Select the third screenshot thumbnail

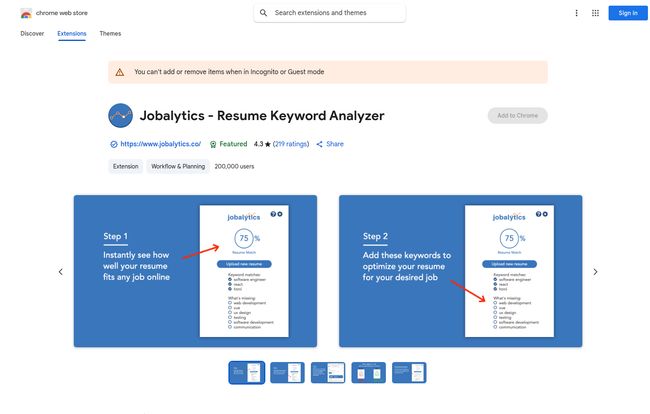(x=328, y=373)
